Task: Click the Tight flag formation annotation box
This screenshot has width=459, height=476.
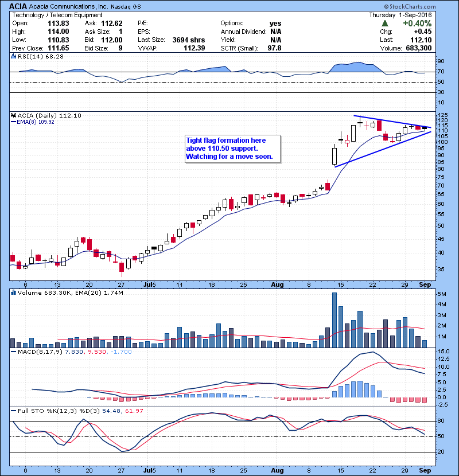Action: (x=232, y=149)
